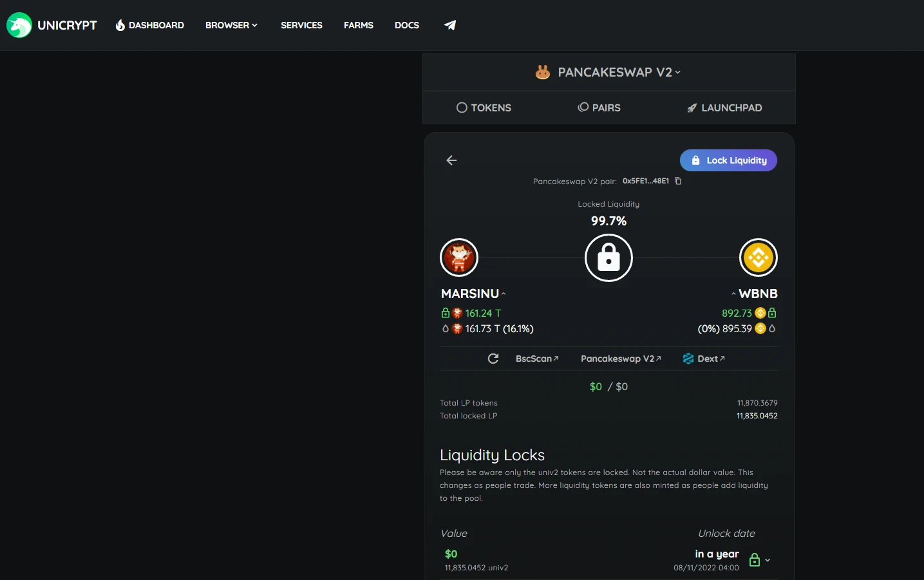The image size is (924, 580).
Task: Click the Total LP tokens value 11,870.3679
Action: pyautogui.click(x=757, y=403)
